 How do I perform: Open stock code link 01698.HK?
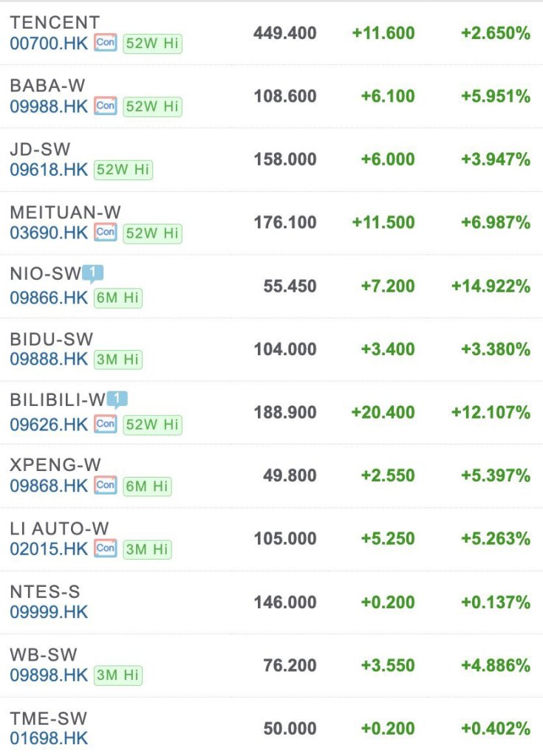49,738
